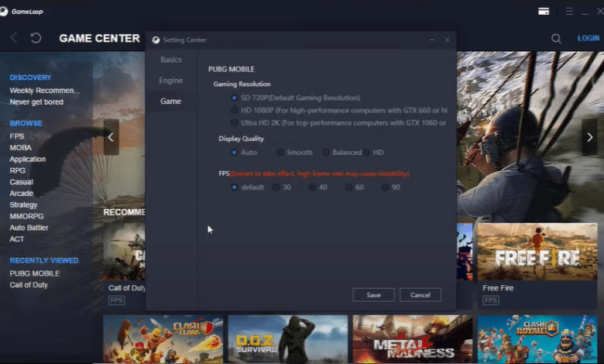604x364 pixels.
Task: Go back with the back arrow
Action: 14,38
